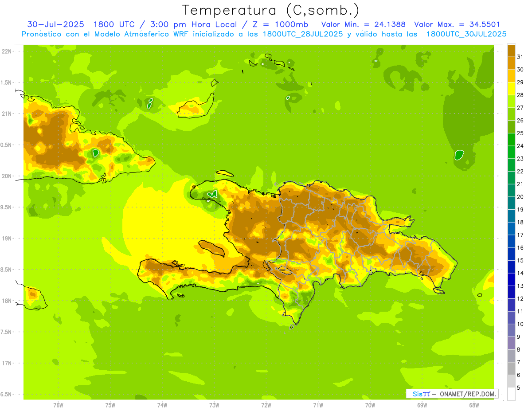This screenshot has height=411, width=532.
Task: Click the dark green cold spot near 68W 20.3N
Action: click(459, 155)
